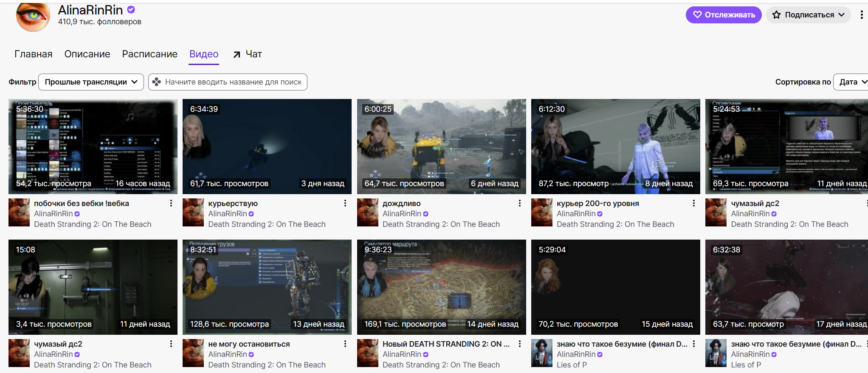The width and height of the screenshot is (868, 373).
Task: Switch to the 'Главная' tab
Action: 34,54
